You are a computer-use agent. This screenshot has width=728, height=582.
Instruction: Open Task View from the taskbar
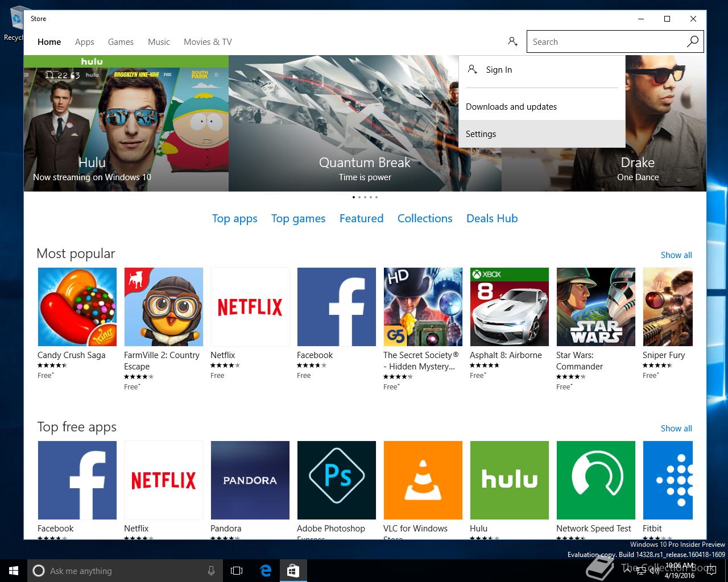(x=237, y=571)
